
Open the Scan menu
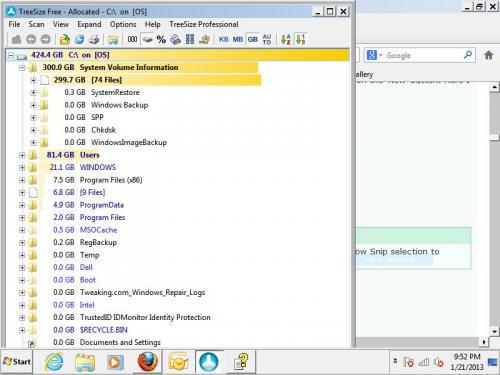pyautogui.click(x=36, y=24)
